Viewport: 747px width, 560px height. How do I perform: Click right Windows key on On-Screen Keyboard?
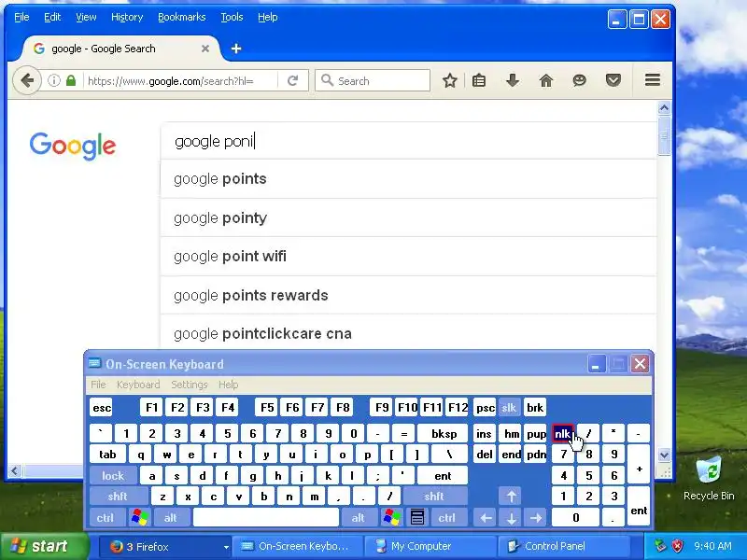tap(391, 518)
